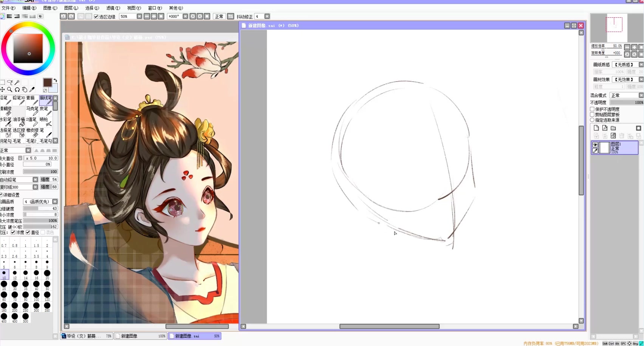Image resolution: width=644 pixels, height=346 pixels.
Task: Click the 图层1 layer thumbnail
Action: (605, 148)
